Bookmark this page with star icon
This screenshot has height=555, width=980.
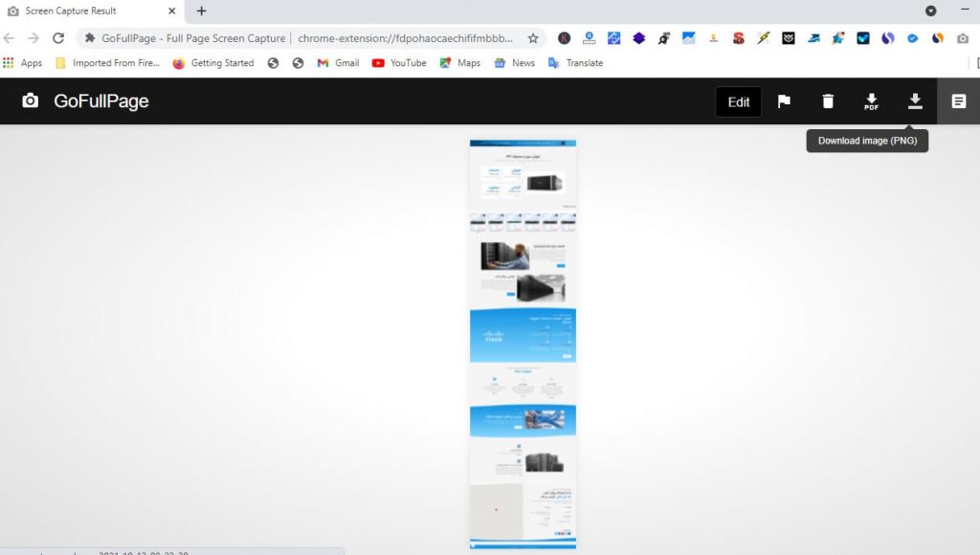pyautogui.click(x=533, y=38)
